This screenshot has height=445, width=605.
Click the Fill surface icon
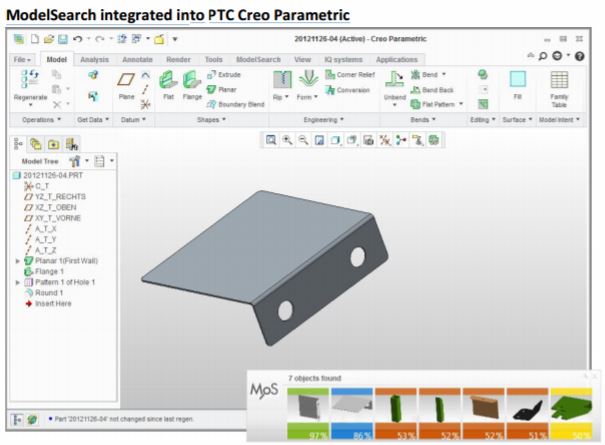(x=517, y=80)
